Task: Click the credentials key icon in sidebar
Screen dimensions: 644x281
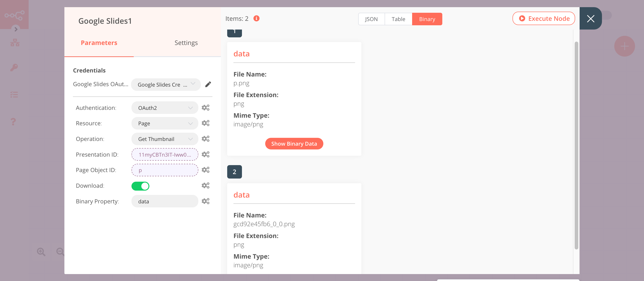Action: [x=14, y=67]
